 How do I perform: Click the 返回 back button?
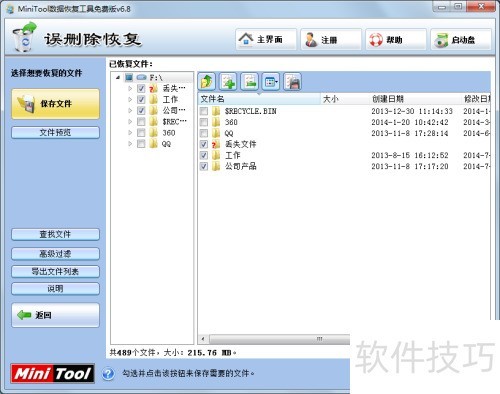[x=55, y=315]
